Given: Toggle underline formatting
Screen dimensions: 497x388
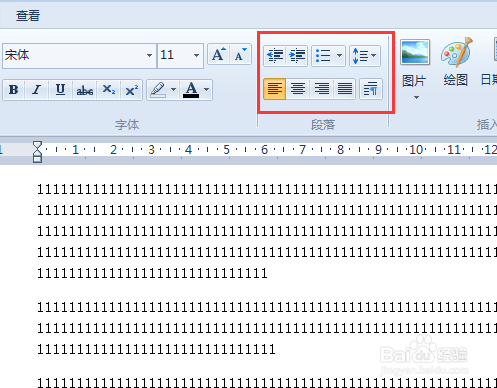Looking at the screenshot, I should (x=60, y=90).
